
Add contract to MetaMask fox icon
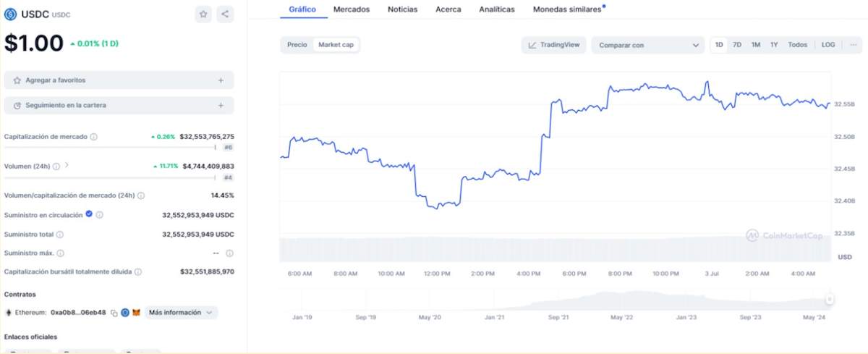(x=136, y=313)
